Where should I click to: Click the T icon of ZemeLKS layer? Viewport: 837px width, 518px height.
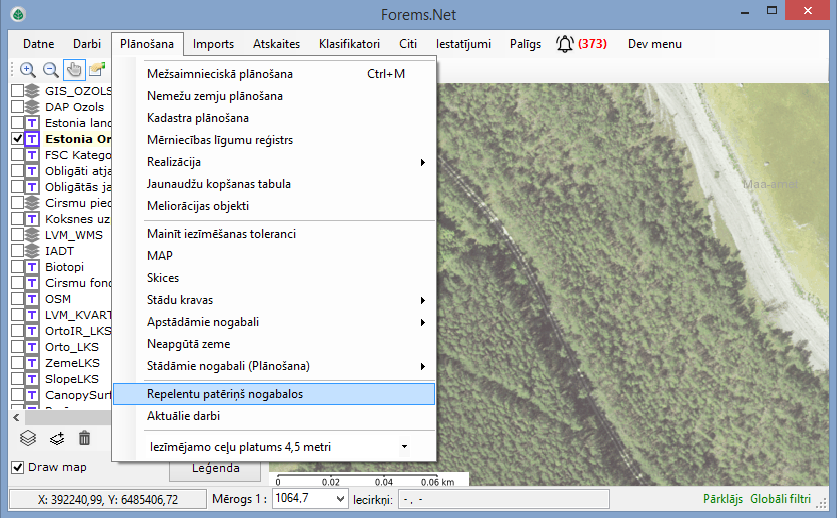(32, 363)
